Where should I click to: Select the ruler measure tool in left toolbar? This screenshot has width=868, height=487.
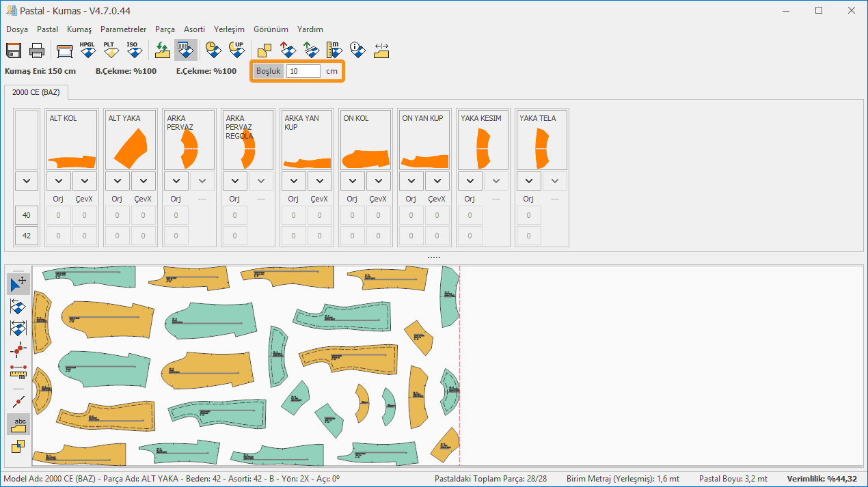tap(18, 372)
